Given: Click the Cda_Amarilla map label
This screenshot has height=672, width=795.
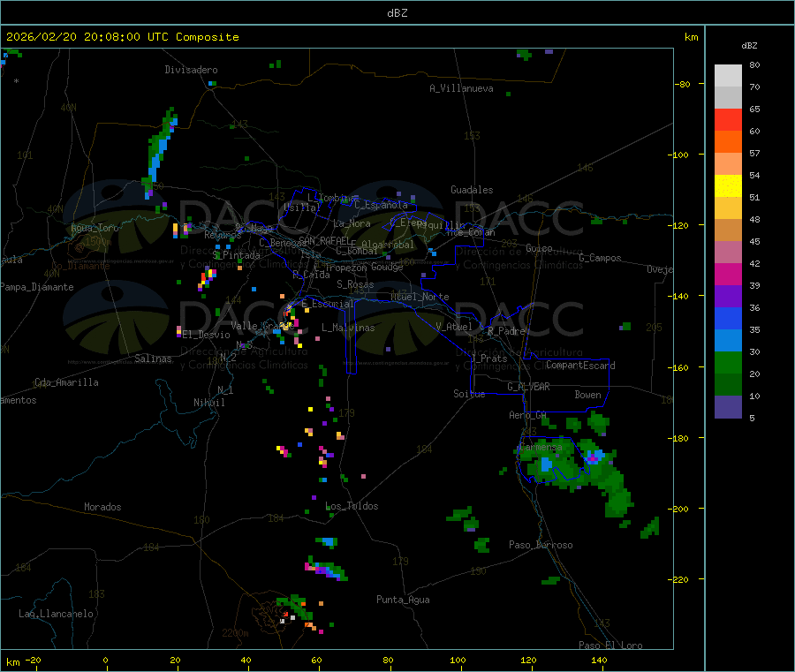Looking at the screenshot, I should coord(66,382).
